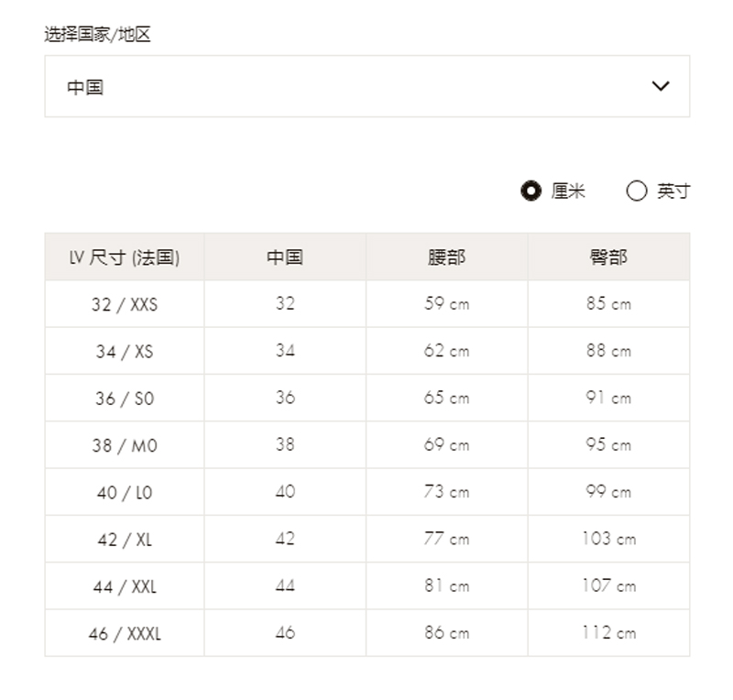This screenshot has width=733, height=700.
Task: Select the 英寸 radio button
Action: pos(637,191)
